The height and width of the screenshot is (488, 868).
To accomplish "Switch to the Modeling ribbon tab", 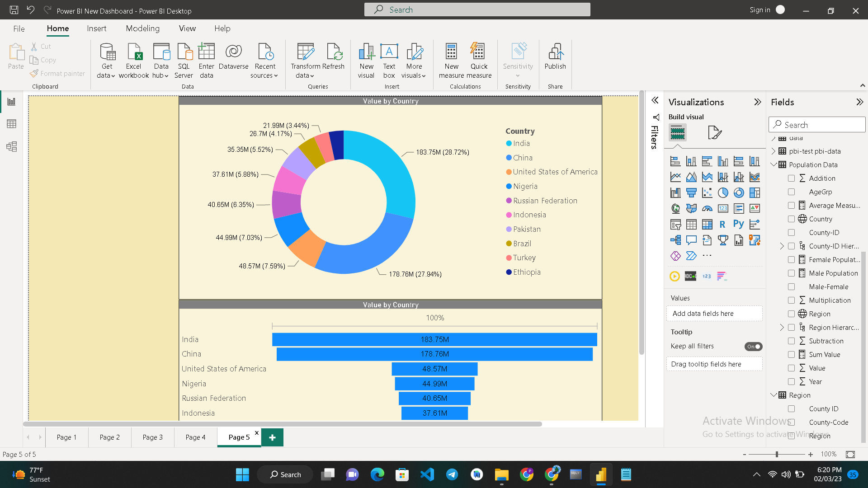I will (x=142, y=28).
